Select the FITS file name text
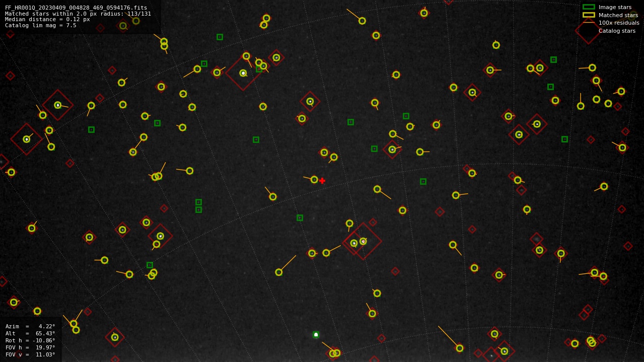644x362 pixels. [x=76, y=8]
